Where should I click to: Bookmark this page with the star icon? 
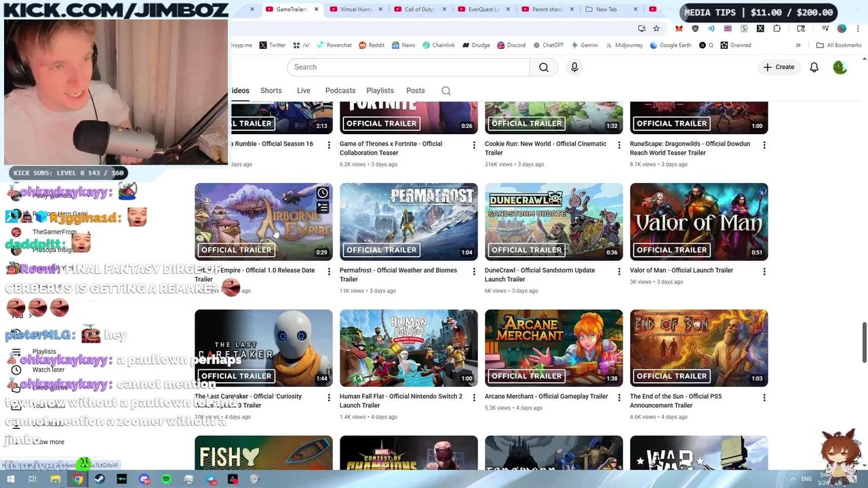[x=656, y=28]
